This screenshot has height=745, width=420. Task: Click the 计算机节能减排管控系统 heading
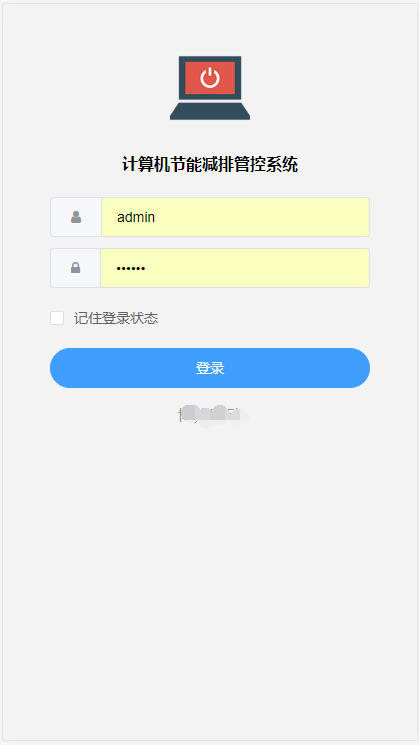pyautogui.click(x=210, y=165)
